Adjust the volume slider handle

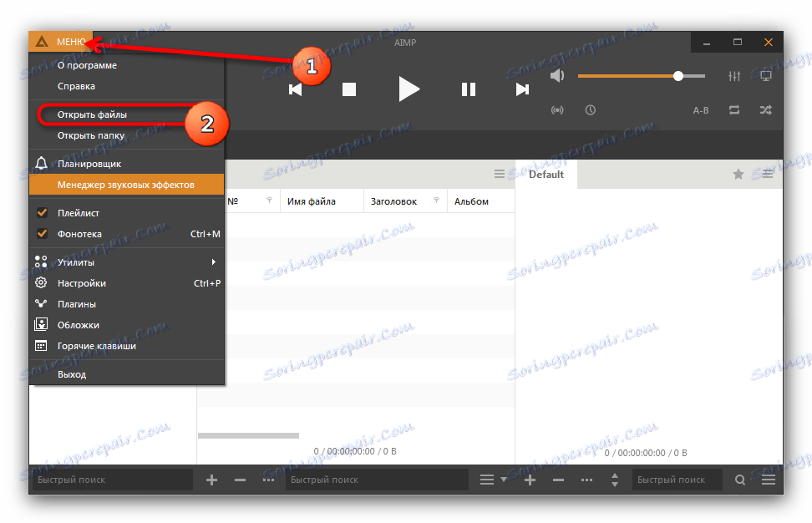coord(678,76)
